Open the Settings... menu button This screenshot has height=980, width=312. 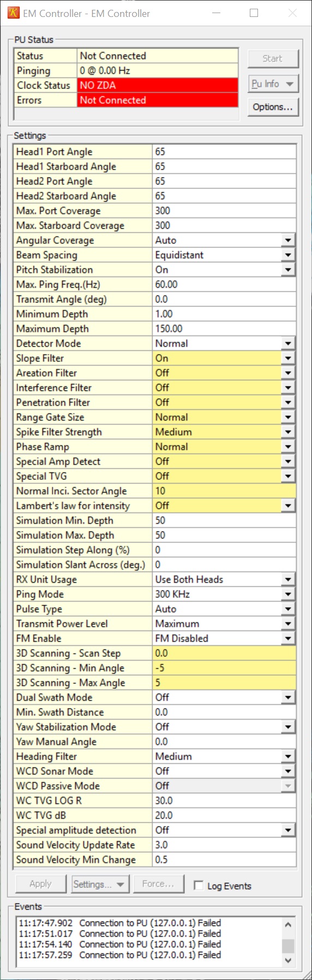click(99, 884)
